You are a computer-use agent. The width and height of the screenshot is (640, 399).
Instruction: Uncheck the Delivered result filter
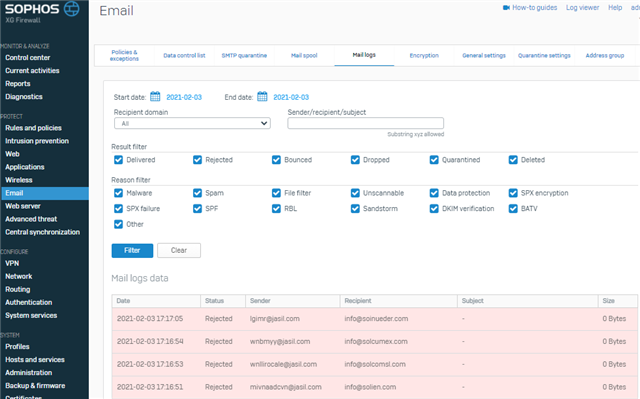pyautogui.click(x=118, y=160)
